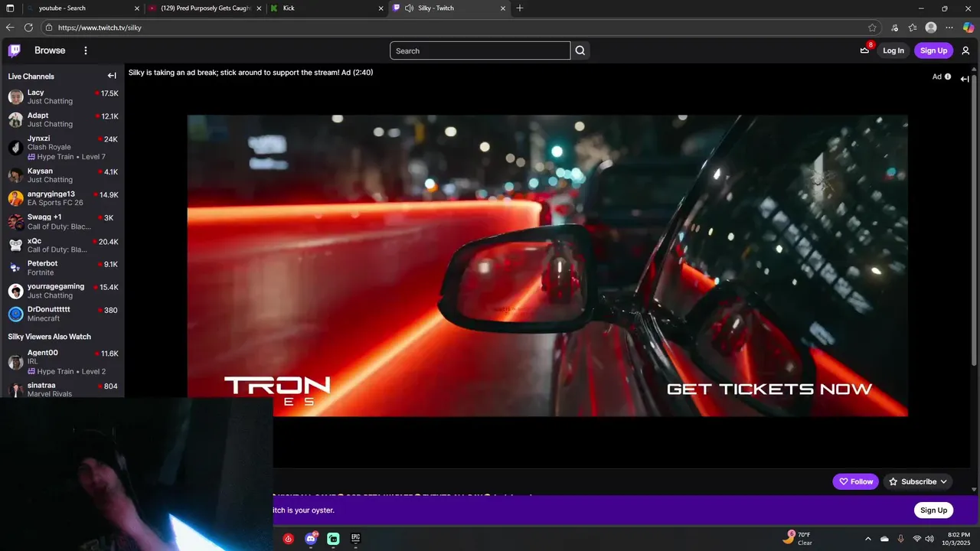The image size is (980, 551).
Task: Select the Silky - Twitch tab
Action: (x=450, y=8)
